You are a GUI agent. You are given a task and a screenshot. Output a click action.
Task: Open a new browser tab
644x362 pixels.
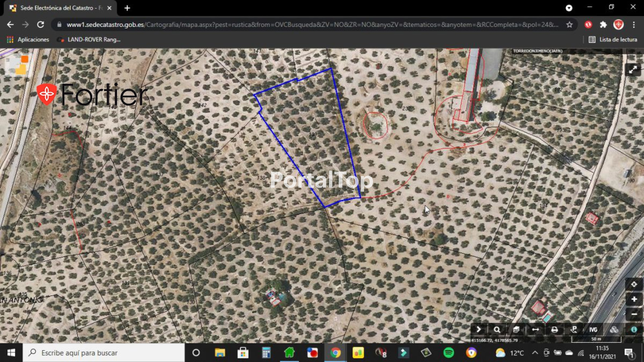tap(127, 8)
